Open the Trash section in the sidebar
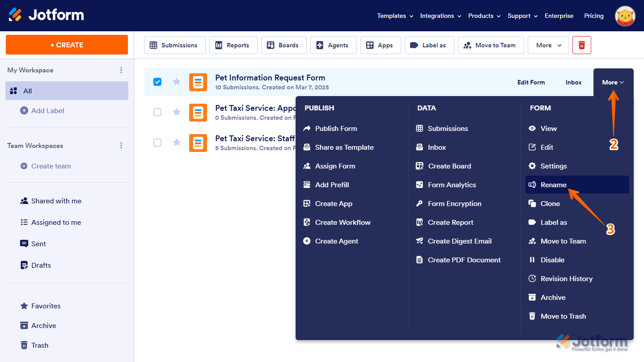This screenshot has width=644, height=362. pyautogui.click(x=40, y=345)
